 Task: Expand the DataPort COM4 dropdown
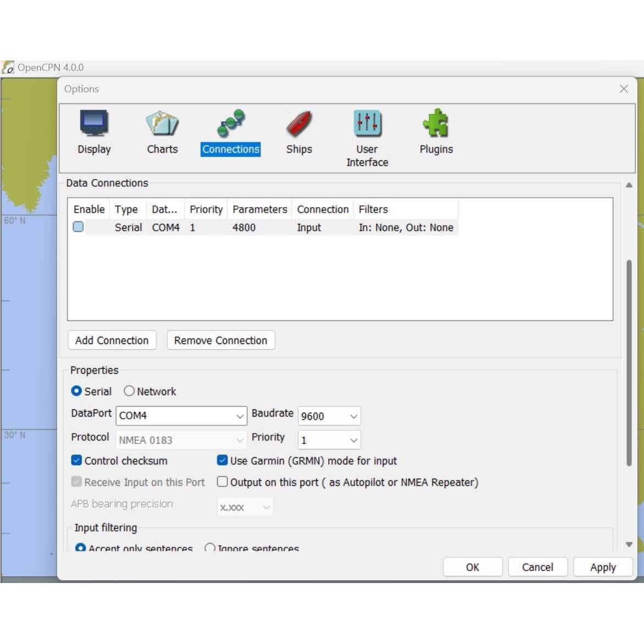240,416
